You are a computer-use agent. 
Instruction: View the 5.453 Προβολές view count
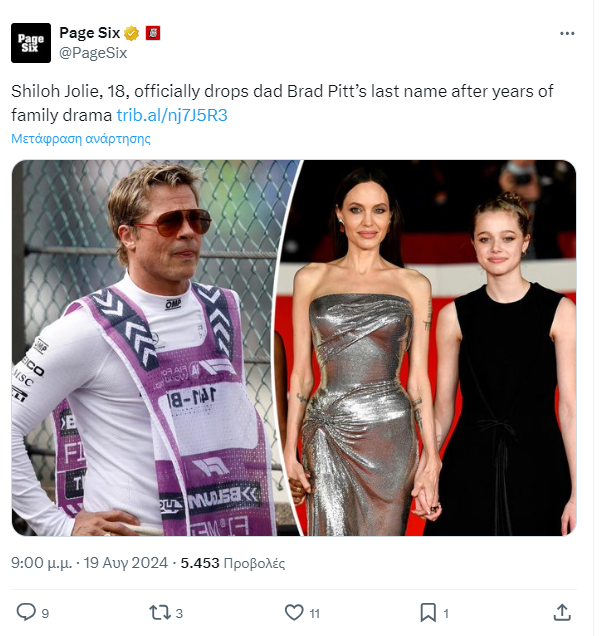233,563
